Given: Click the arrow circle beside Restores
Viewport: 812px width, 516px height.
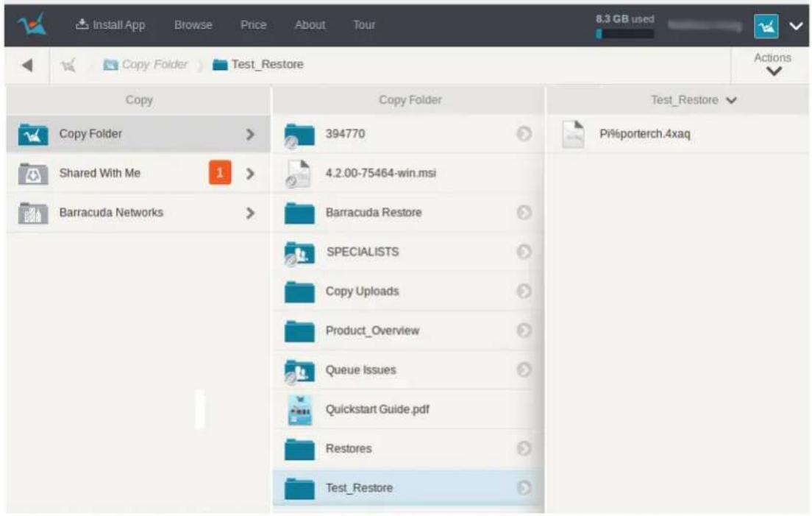Looking at the screenshot, I should [524, 449].
